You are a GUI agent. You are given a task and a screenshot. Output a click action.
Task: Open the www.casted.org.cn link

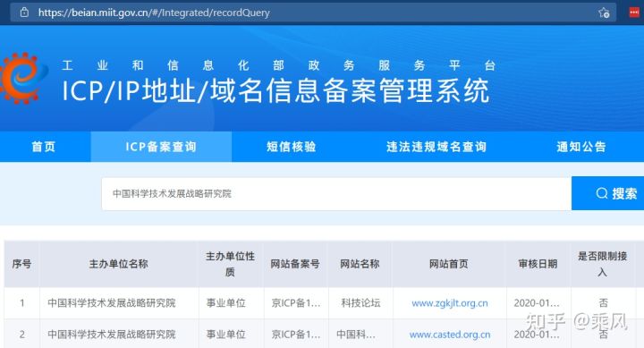click(450, 335)
